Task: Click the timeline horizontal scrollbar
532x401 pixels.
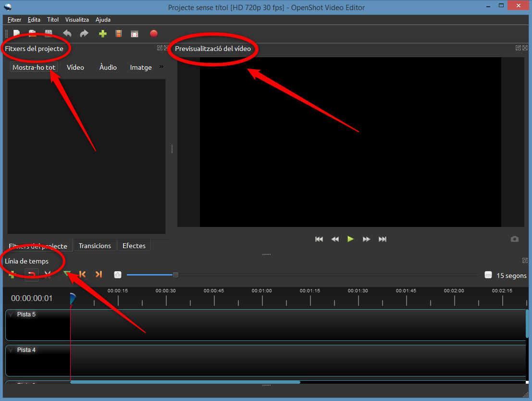Action: point(185,382)
